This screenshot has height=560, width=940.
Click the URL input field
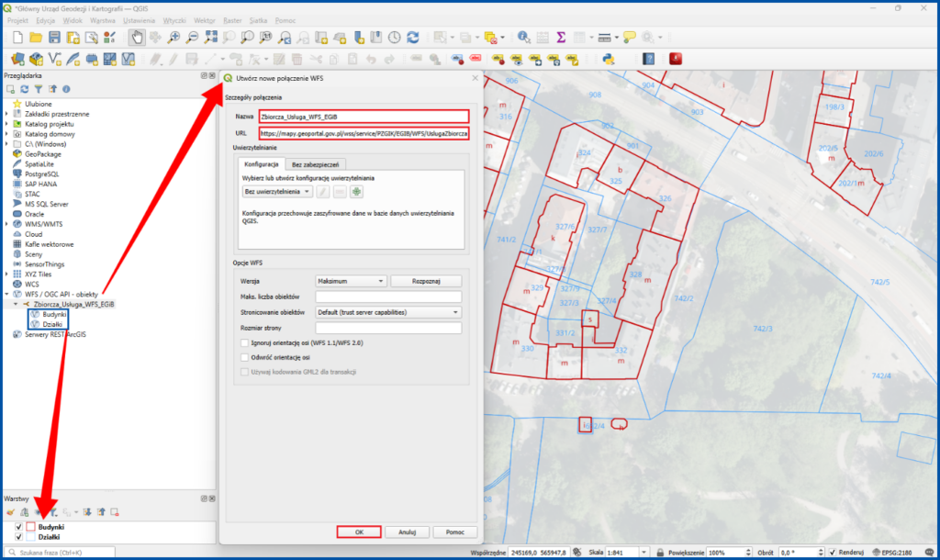(x=364, y=133)
